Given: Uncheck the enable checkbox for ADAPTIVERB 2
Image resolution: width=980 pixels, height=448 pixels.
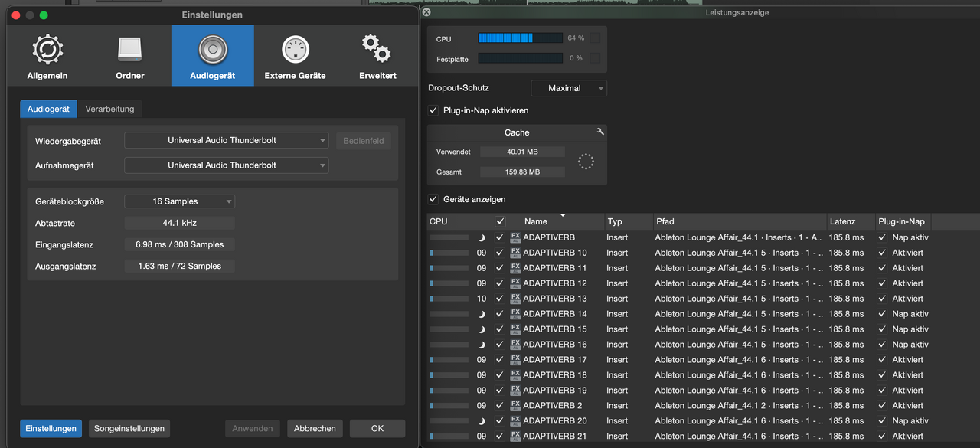Looking at the screenshot, I should (x=500, y=406).
